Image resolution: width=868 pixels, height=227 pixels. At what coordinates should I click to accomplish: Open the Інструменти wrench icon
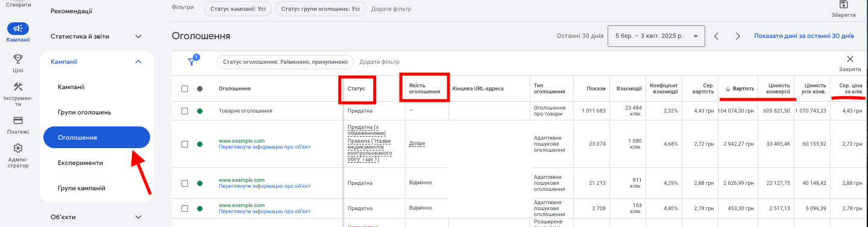pos(18,87)
